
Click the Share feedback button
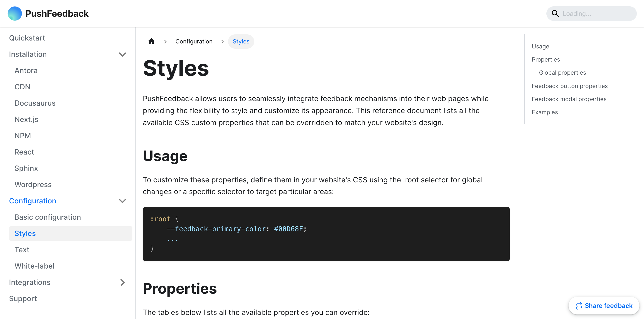(604, 305)
